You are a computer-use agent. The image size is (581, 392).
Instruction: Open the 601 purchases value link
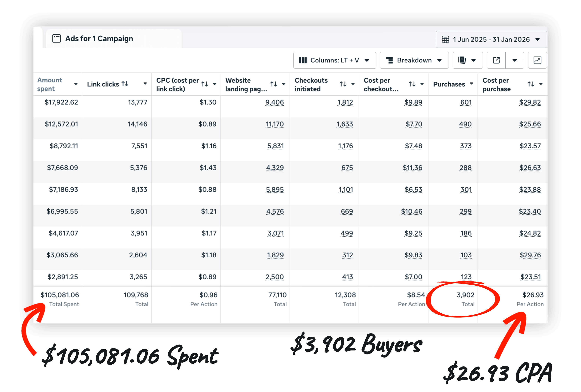(x=466, y=103)
